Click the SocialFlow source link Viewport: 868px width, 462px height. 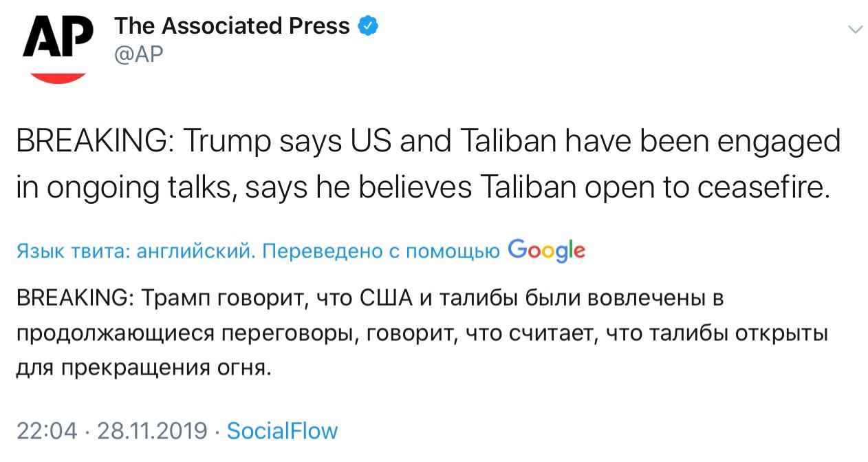point(282,431)
